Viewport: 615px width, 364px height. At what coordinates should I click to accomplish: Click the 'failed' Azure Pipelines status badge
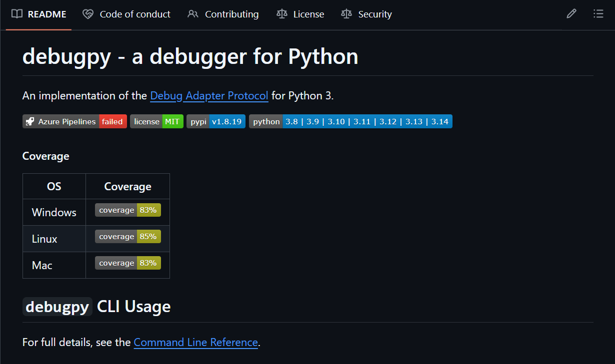112,121
